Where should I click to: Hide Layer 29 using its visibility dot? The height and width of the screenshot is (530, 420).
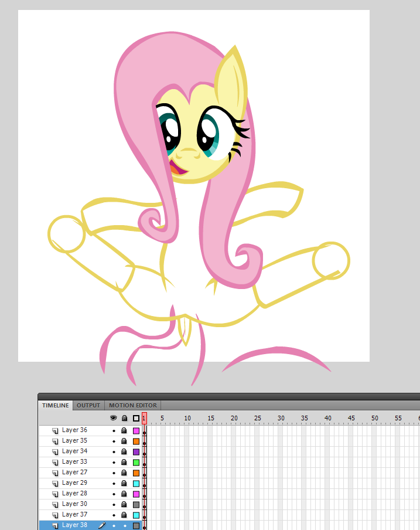(114, 484)
